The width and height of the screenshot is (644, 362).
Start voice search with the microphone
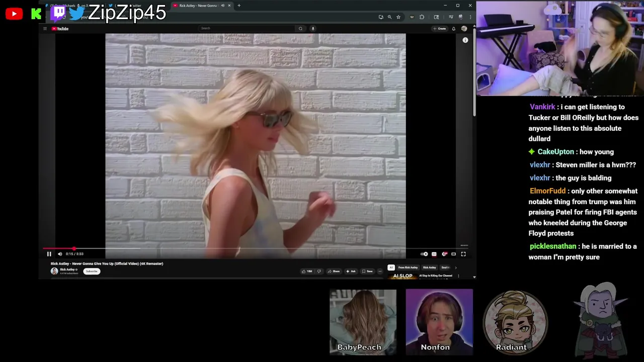pos(313,28)
